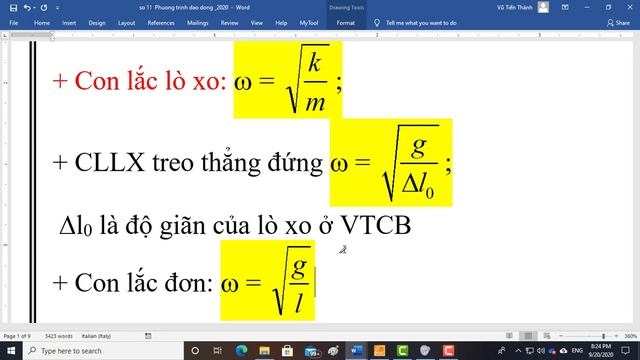Click the Tell me lightbulb icon
This screenshot has width=640, height=360.
pyautogui.click(x=377, y=23)
